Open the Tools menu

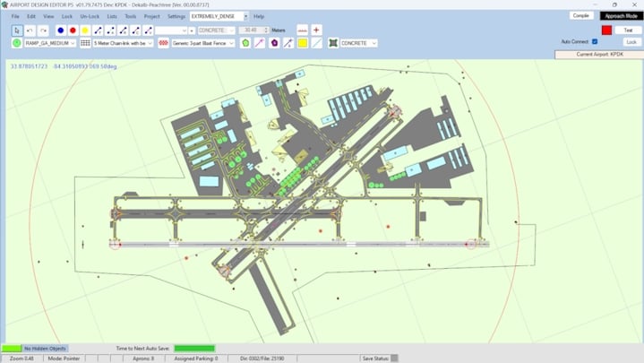[x=130, y=16]
